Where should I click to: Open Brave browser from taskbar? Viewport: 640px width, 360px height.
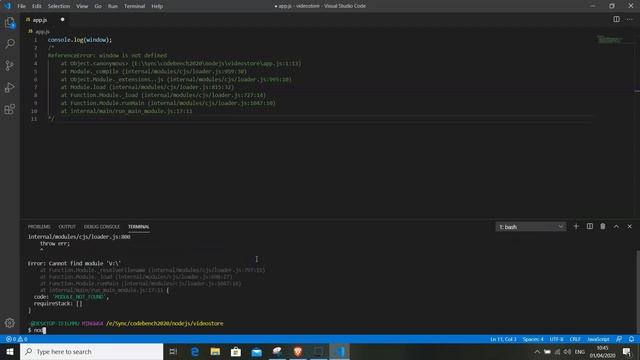pos(298,351)
